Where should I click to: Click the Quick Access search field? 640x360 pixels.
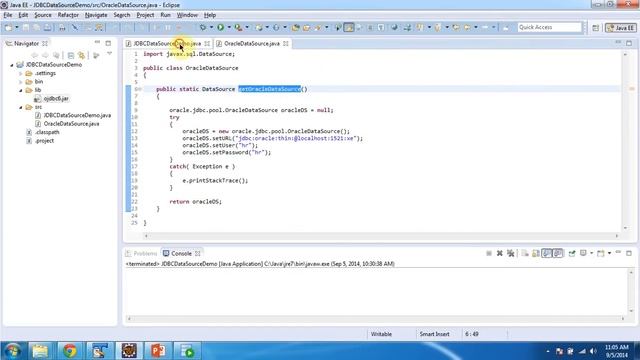pos(549,27)
